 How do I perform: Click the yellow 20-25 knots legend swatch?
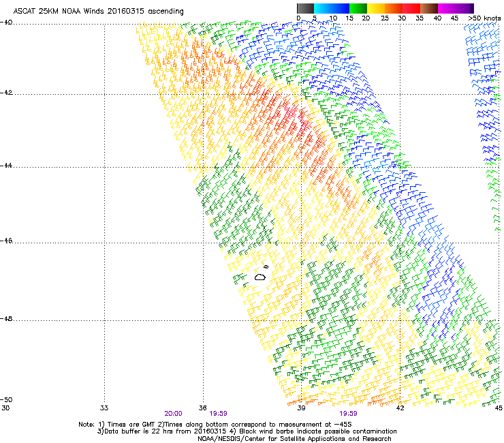[x=376, y=8]
